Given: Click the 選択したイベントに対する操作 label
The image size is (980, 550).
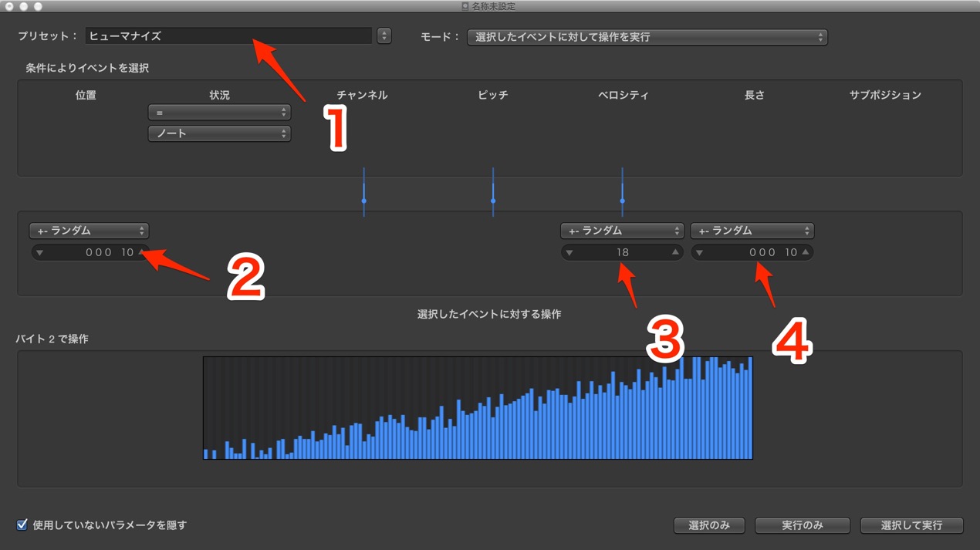Looking at the screenshot, I should click(x=489, y=315).
